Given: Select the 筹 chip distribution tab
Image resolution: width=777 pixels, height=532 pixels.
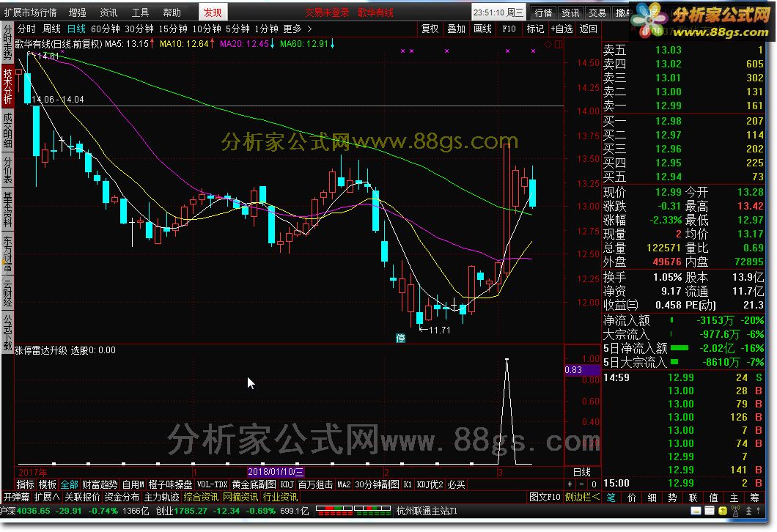Looking at the screenshot, I should click(755, 498).
